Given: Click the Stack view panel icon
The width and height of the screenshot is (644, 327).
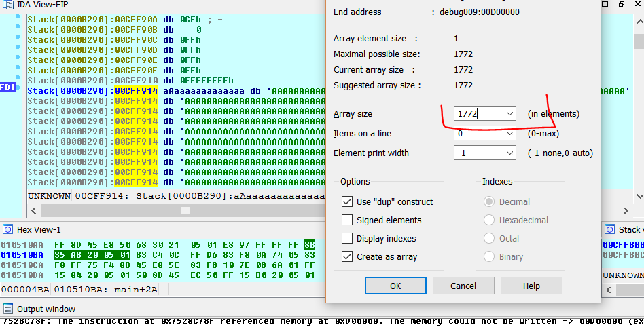Looking at the screenshot, I should coord(610,229).
